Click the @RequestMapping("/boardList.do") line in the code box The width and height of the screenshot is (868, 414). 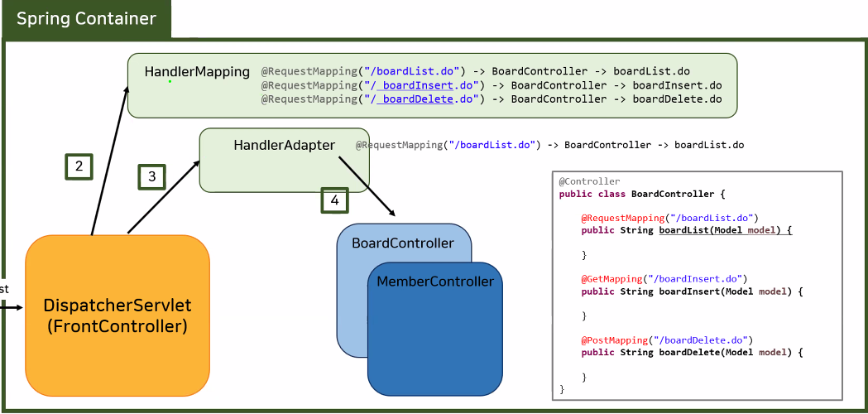(669, 218)
